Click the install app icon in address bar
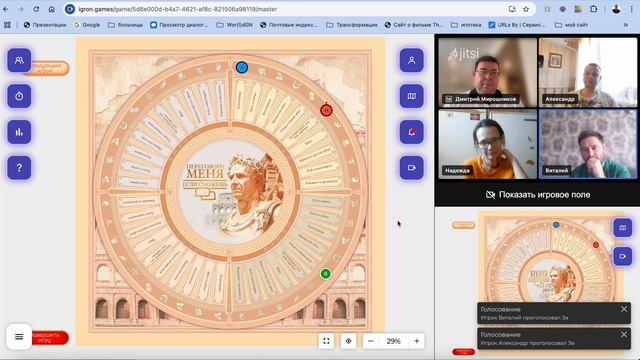 tap(512, 9)
